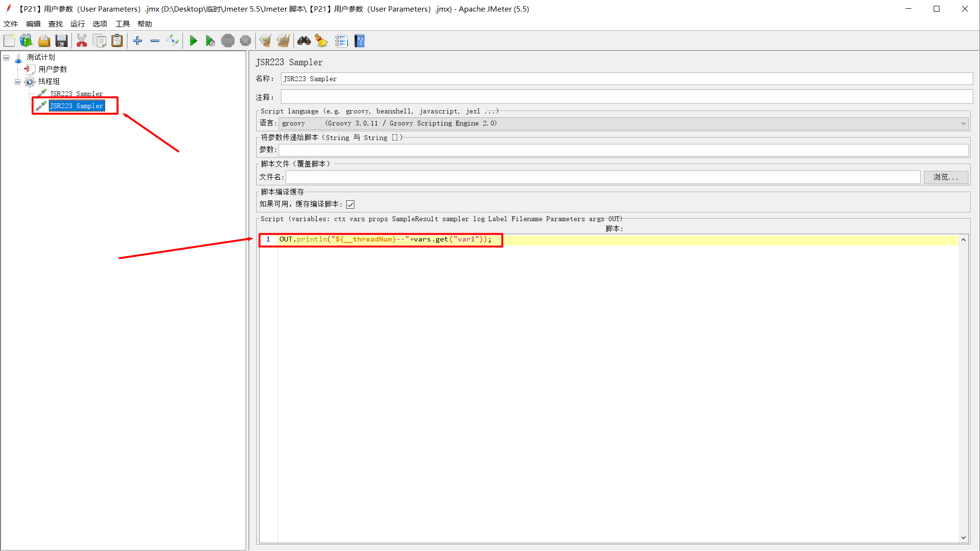Open Search with binoculars icon
This screenshot has width=980, height=551.
click(x=304, y=41)
